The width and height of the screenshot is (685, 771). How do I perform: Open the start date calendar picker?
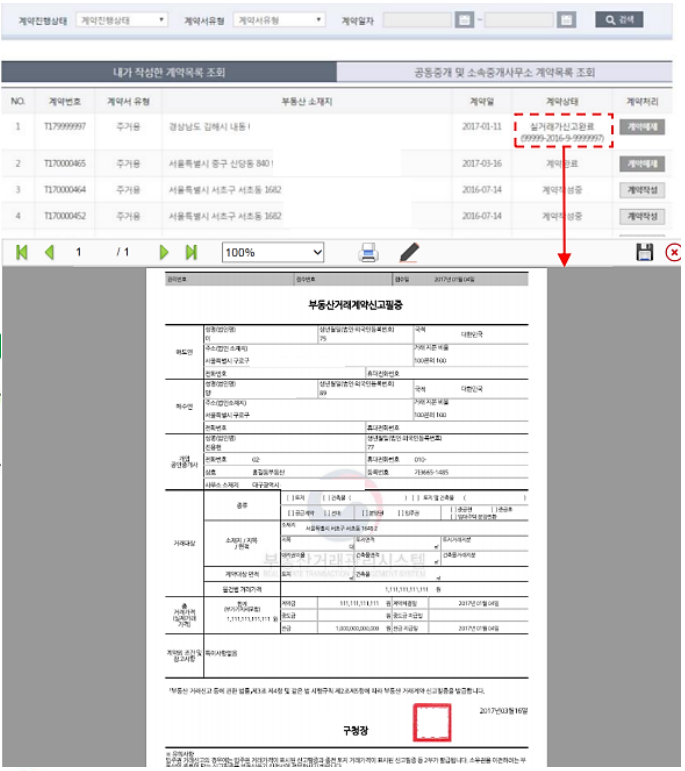(464, 20)
